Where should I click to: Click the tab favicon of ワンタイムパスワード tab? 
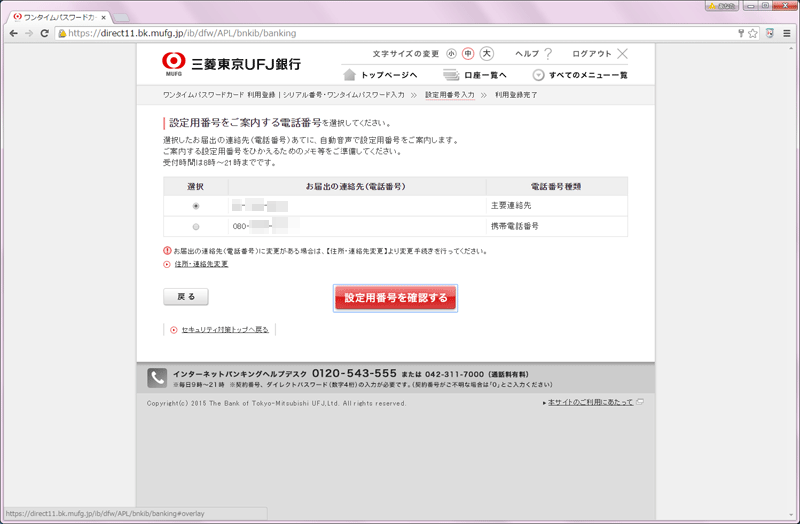click(x=18, y=17)
